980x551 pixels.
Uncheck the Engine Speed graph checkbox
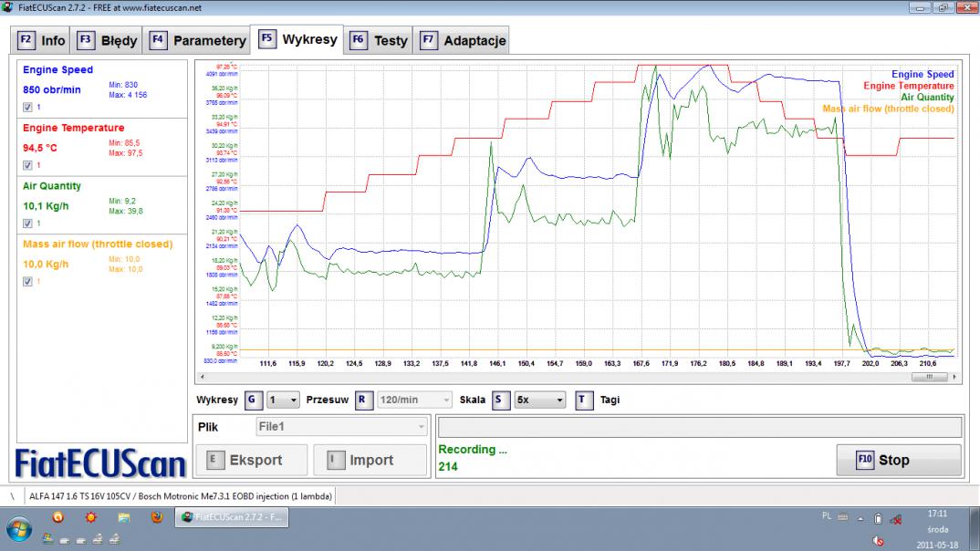27,107
